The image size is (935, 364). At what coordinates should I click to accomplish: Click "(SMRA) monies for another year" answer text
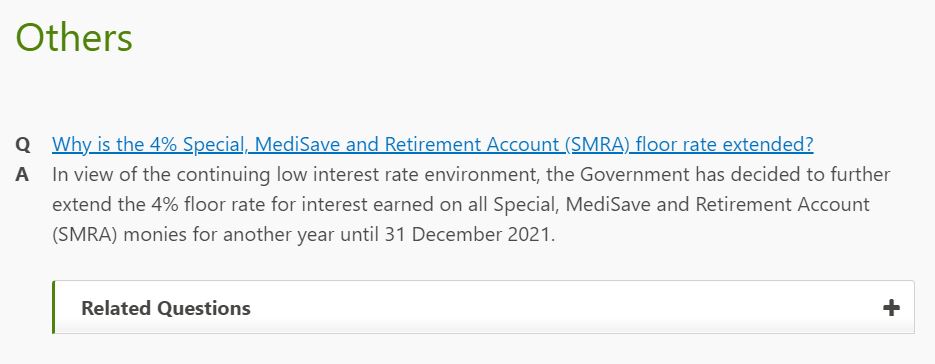pos(193,234)
